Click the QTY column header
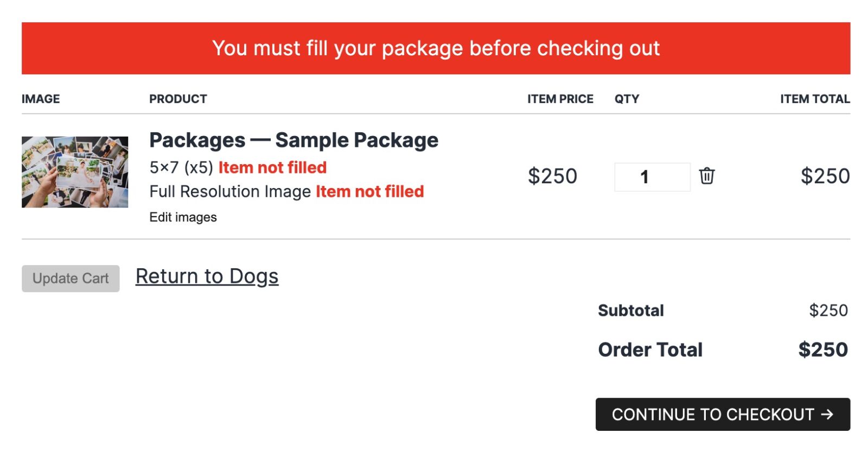The width and height of the screenshot is (868, 459). click(x=627, y=99)
